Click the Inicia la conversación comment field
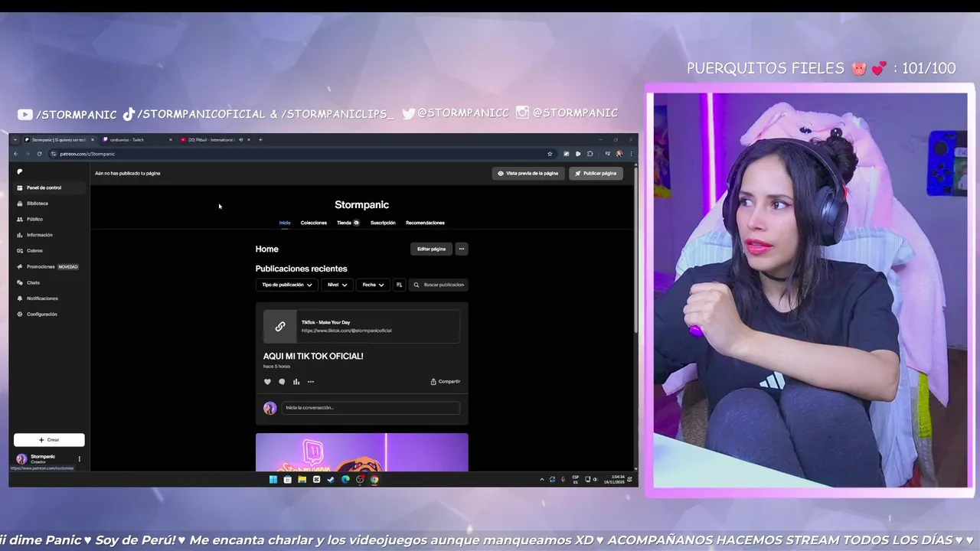This screenshot has height=551, width=980. pos(371,408)
